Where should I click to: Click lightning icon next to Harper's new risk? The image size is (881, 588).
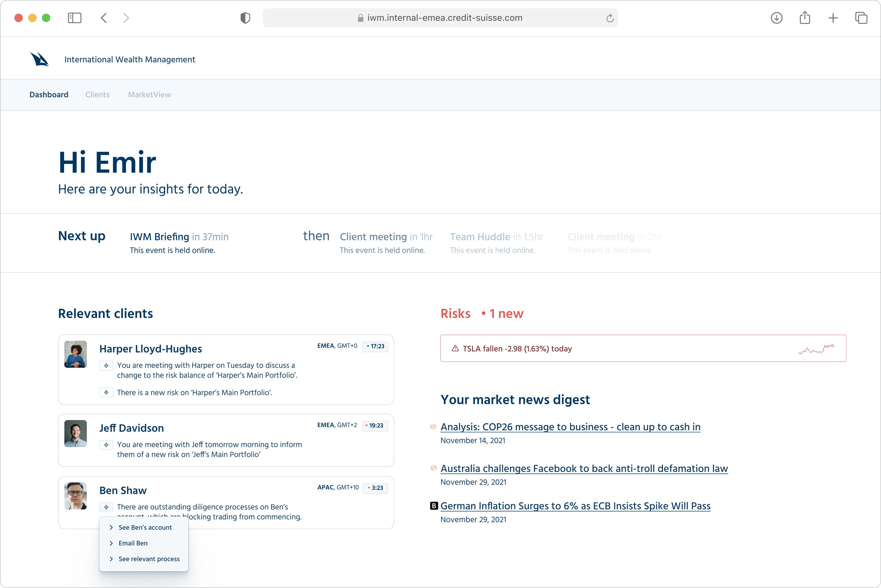coord(106,392)
